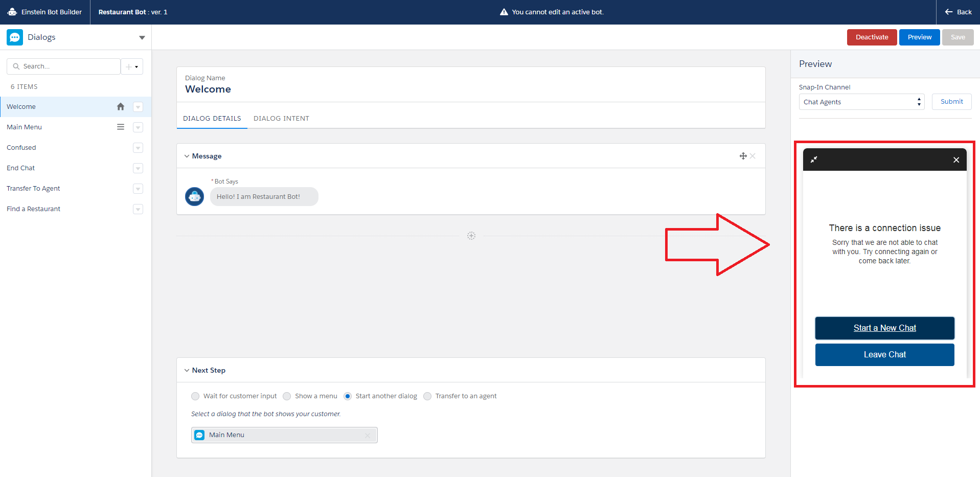Viewport: 980px width, 477px height.
Task: Collapse the Next Step section chevron
Action: tap(187, 370)
